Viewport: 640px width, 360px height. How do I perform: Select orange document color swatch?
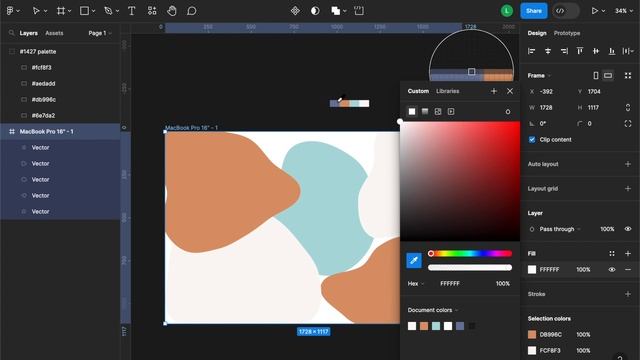(424, 326)
